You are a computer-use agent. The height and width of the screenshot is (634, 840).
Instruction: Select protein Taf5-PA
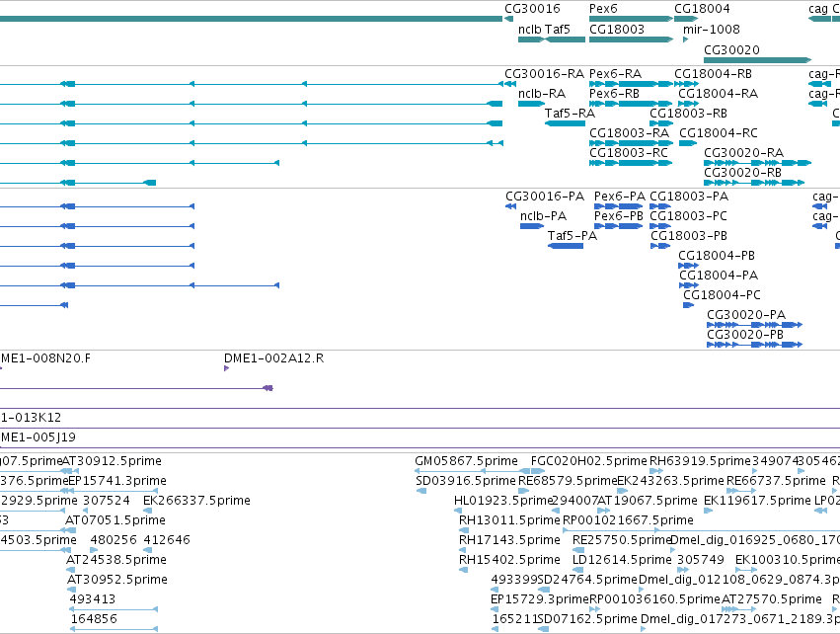[x=573, y=236]
